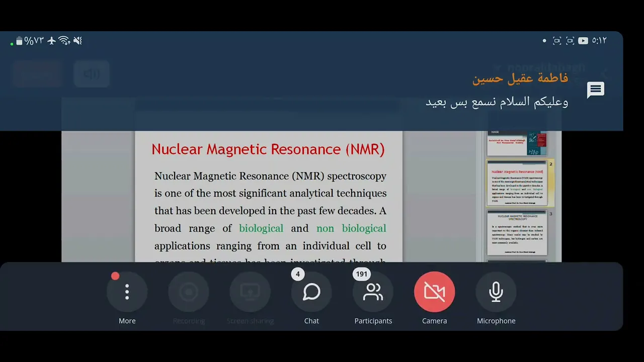The width and height of the screenshot is (644, 362).
Task: Open the Participants list
Action: pos(373,292)
